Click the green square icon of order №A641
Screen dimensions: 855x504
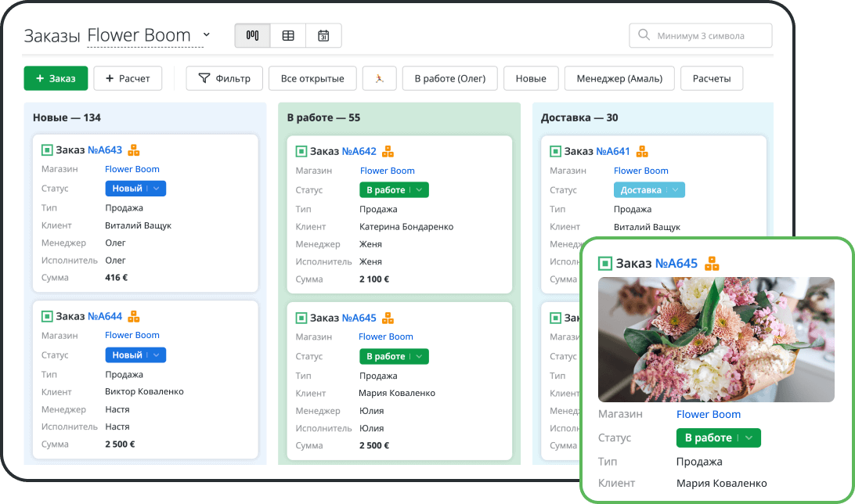click(x=555, y=152)
